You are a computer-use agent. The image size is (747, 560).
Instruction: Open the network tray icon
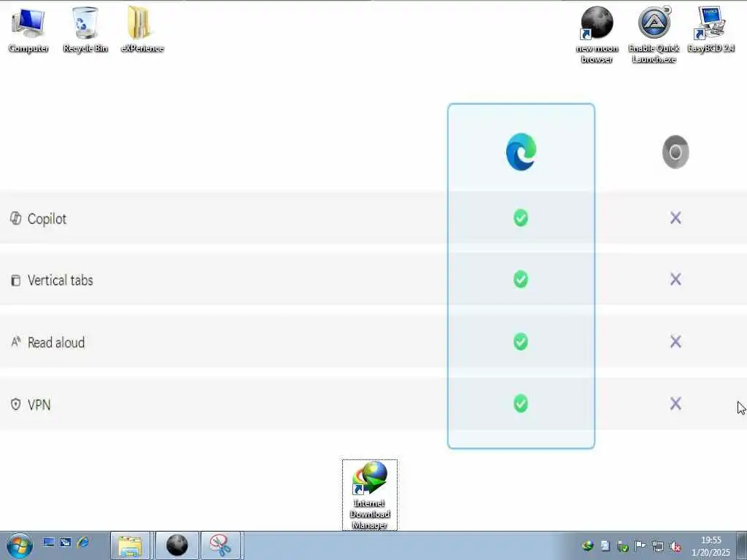pos(657,546)
